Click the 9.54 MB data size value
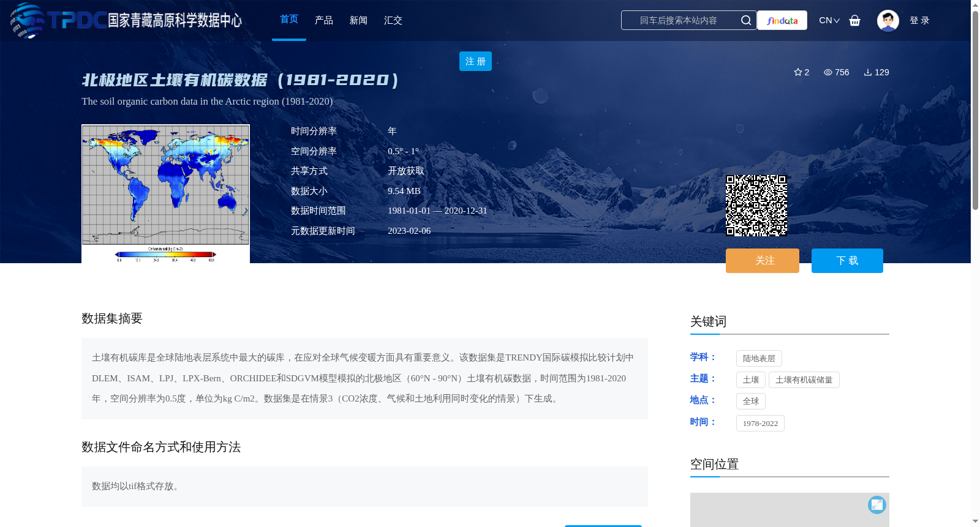This screenshot has width=980, height=527. (x=404, y=191)
